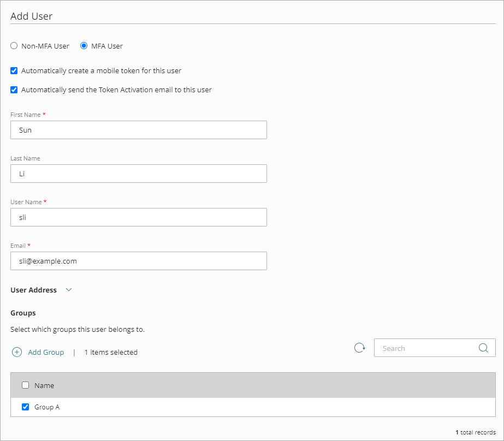Image resolution: width=504 pixels, height=441 pixels.
Task: Disable automatically send Token Activation email
Action: 14,90
